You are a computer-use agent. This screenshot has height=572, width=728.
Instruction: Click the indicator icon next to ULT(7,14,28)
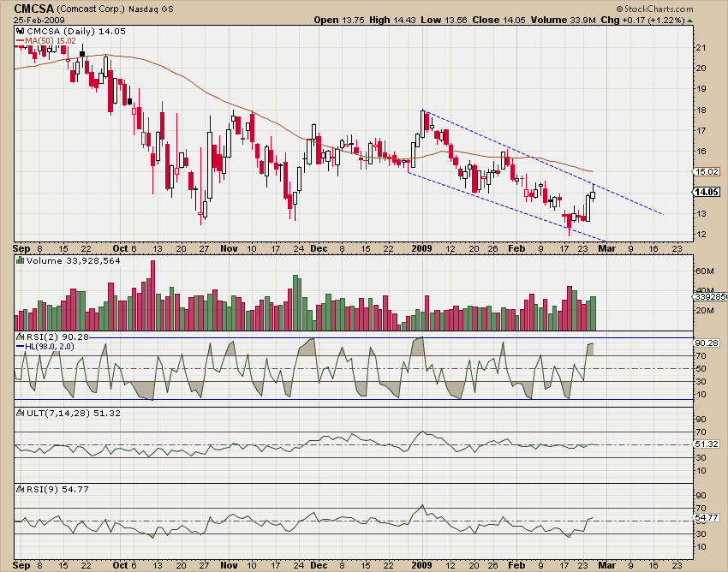[x=20, y=413]
